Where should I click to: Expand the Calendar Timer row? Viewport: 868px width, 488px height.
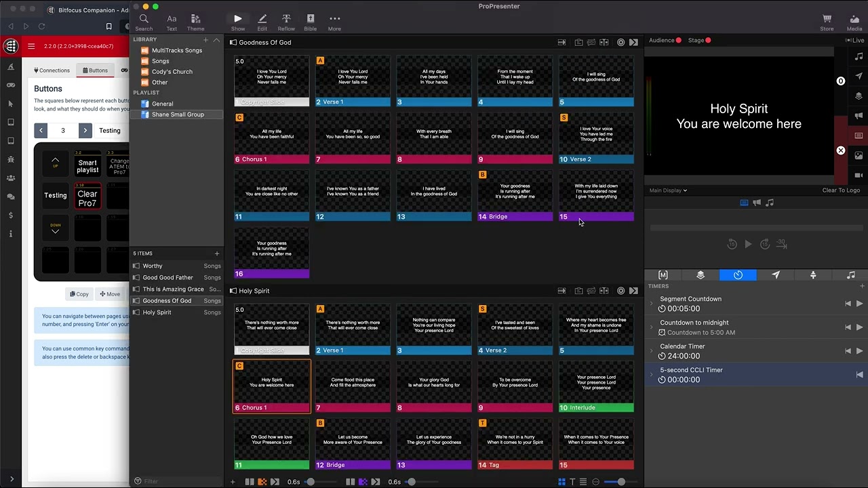(652, 351)
